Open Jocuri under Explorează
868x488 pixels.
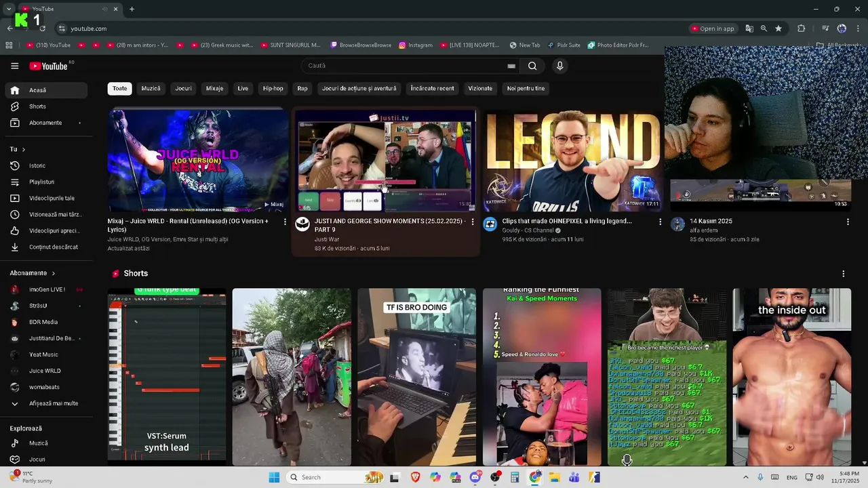(46, 459)
